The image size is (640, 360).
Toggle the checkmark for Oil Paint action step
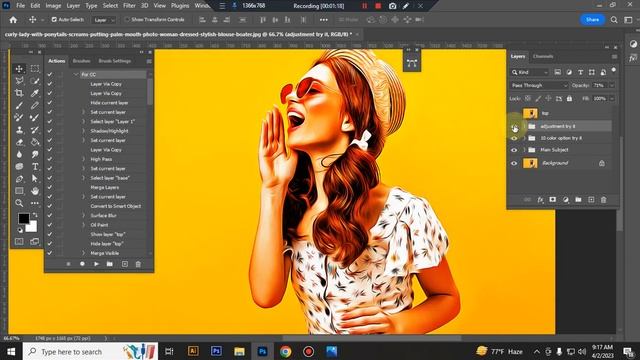(x=50, y=225)
